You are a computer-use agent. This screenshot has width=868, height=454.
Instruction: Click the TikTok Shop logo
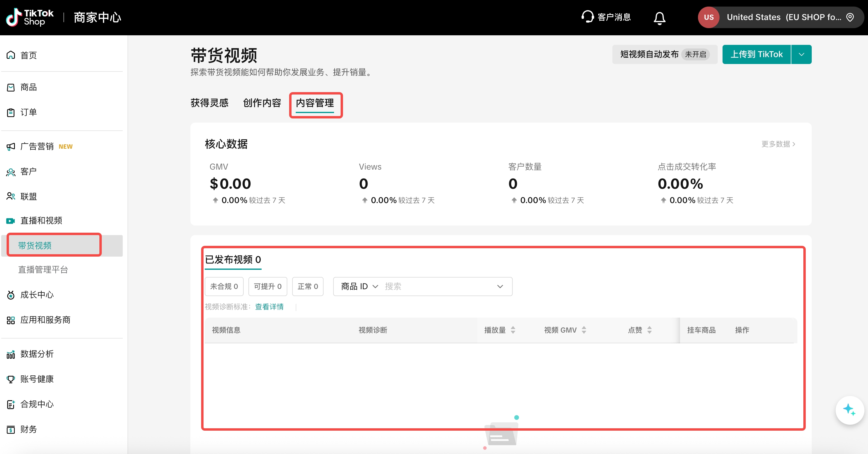pos(30,18)
